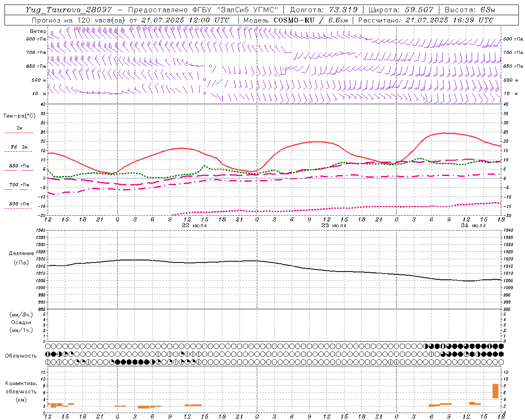The image size is (525, 420).
Task: Click the 'Модель COSMO-RU / 6.6км' text
Action: point(295,20)
